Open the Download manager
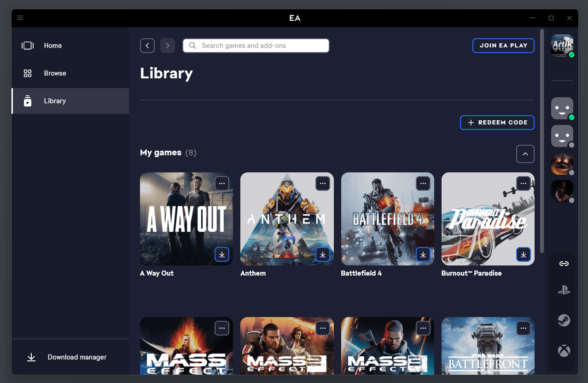Viewport: 588px width, 383px height. pyautogui.click(x=70, y=357)
